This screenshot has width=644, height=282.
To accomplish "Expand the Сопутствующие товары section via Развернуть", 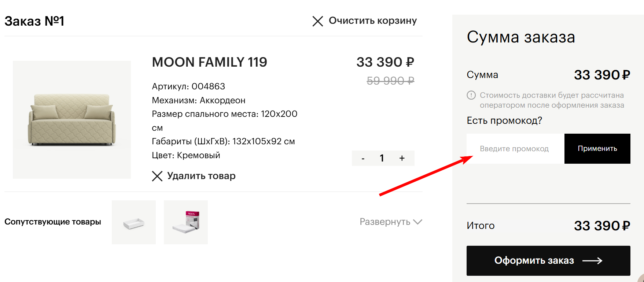I will pos(386,222).
